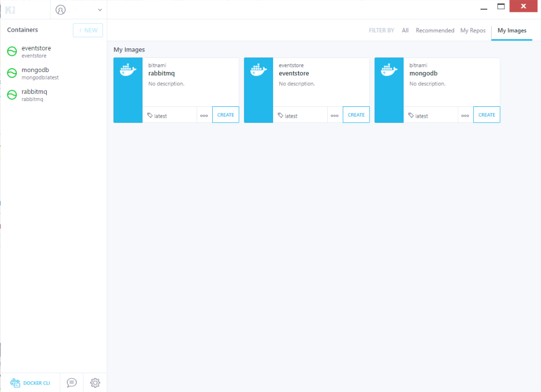
Task: Create a new container with + NEW
Action: tap(88, 30)
